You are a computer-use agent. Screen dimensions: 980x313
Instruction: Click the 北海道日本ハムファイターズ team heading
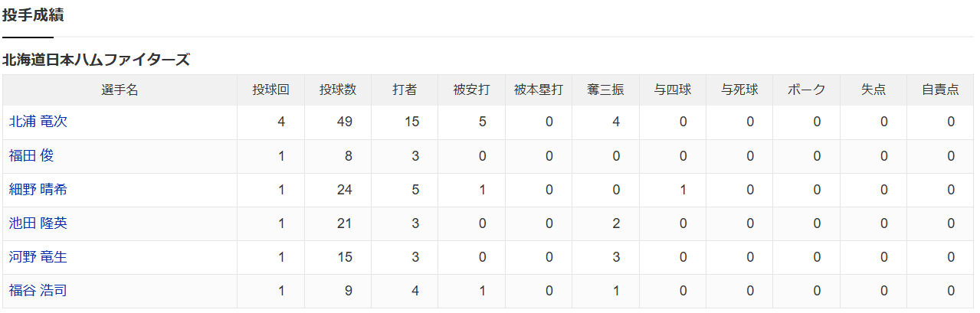tap(96, 60)
